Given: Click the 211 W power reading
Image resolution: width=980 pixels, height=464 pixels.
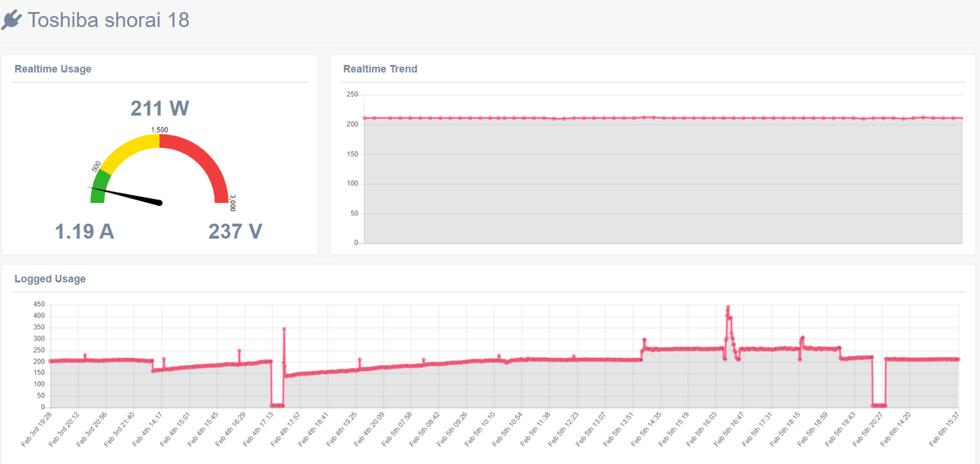Looking at the screenshot, I should coord(159,109).
